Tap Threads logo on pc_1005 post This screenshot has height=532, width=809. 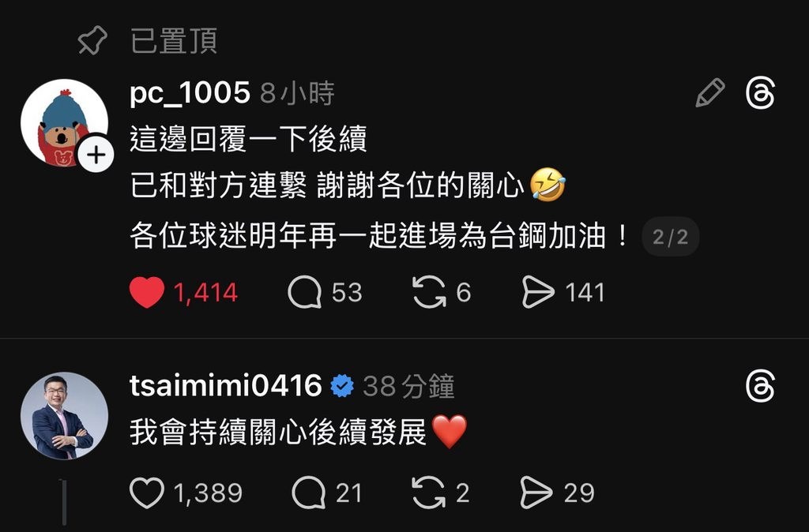point(761,93)
